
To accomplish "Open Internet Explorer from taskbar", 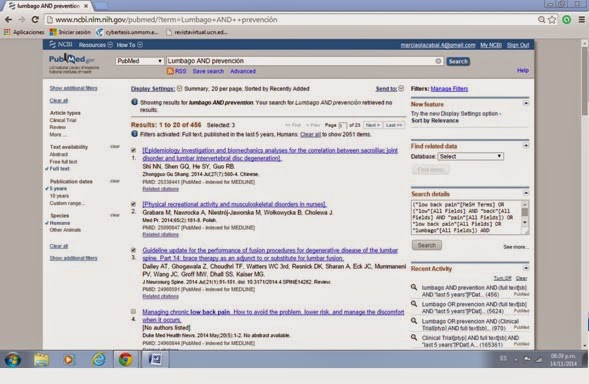I will (98, 360).
